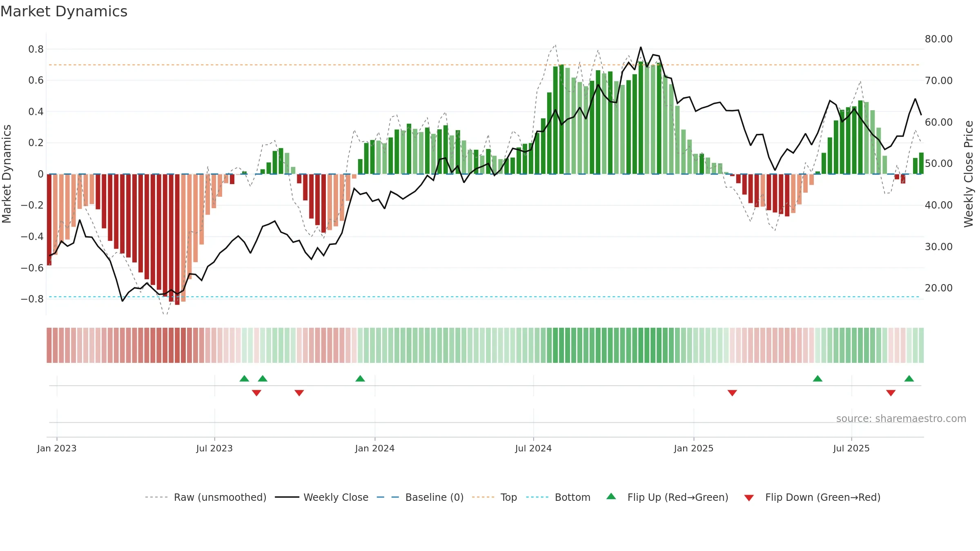This screenshot has height=551, width=980.
Task: Click the Jul 2023 x-axis label
Action: (x=214, y=448)
